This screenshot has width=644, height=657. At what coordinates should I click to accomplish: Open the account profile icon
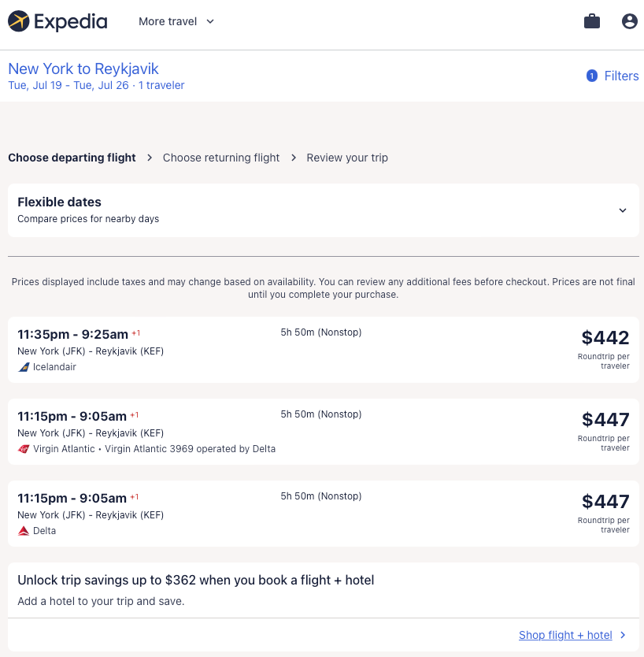[x=629, y=21]
